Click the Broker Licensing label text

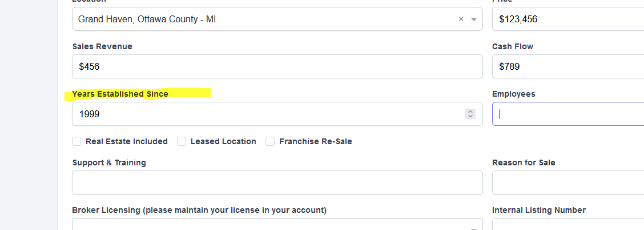click(x=199, y=210)
